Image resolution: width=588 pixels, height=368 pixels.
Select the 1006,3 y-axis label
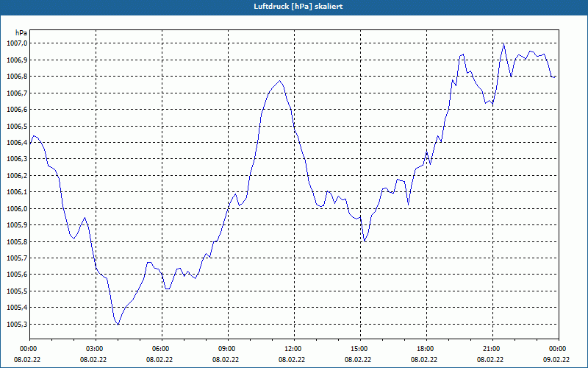coord(17,159)
